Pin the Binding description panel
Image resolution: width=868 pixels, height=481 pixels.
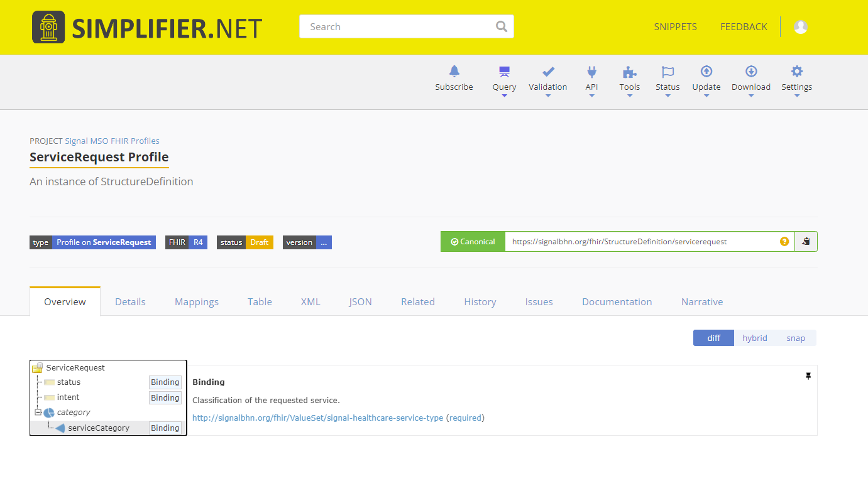pos(808,376)
